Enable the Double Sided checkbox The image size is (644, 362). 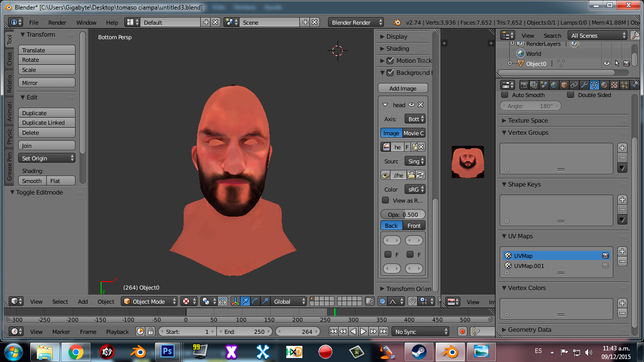pos(571,95)
